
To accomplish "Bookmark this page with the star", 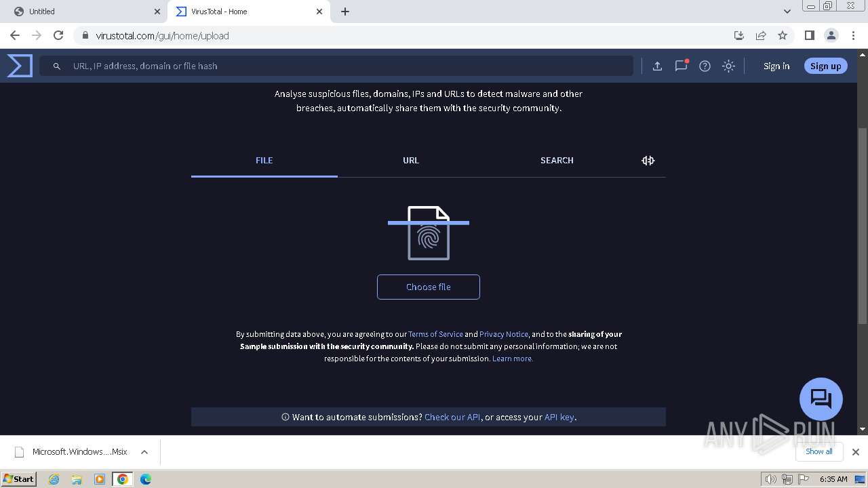I will coord(783,35).
